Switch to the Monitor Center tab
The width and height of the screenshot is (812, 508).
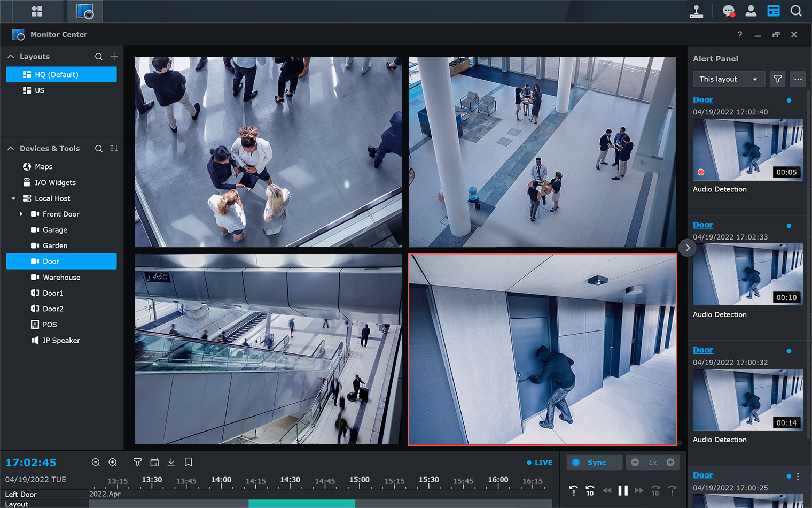point(84,11)
